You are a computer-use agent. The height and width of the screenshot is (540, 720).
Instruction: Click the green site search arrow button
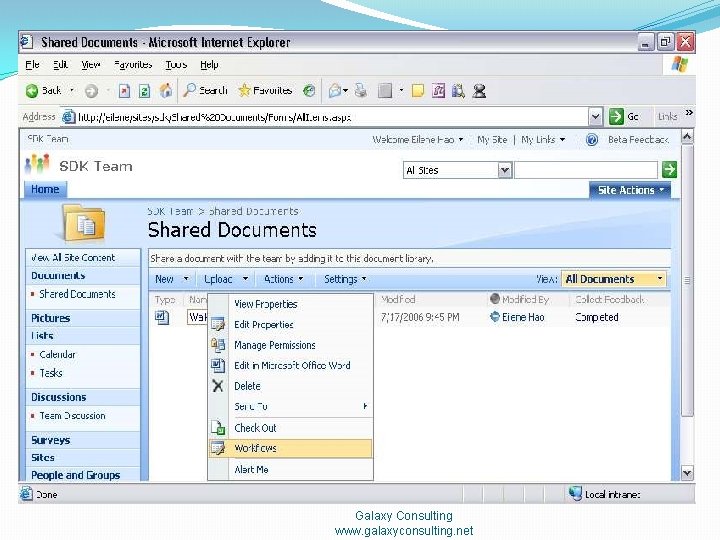pos(669,169)
